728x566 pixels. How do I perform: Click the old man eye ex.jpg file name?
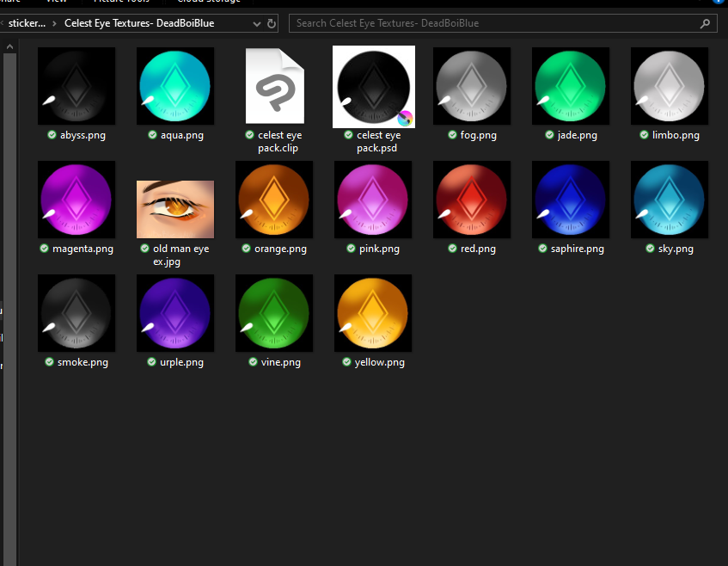tap(180, 255)
